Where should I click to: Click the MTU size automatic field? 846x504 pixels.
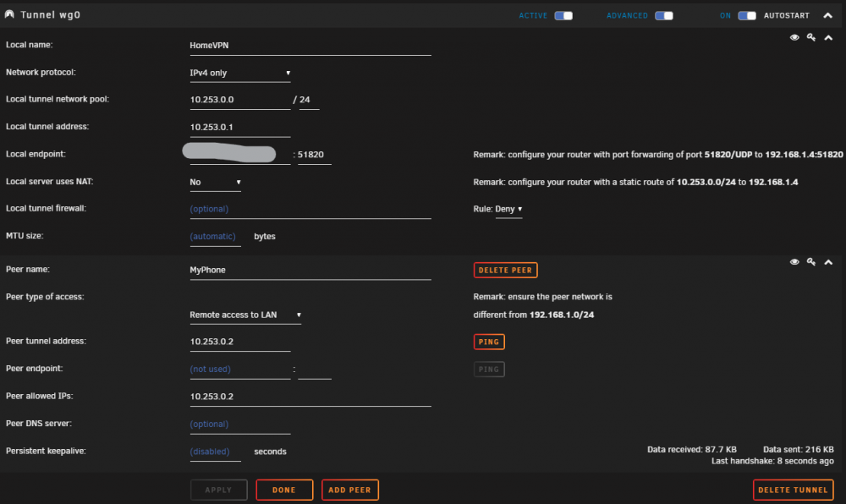point(215,237)
